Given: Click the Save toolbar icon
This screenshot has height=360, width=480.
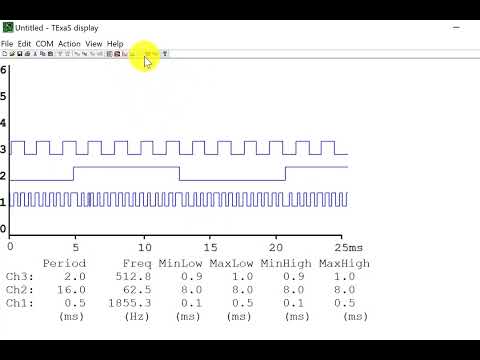Looking at the screenshot, I should coord(20,54).
